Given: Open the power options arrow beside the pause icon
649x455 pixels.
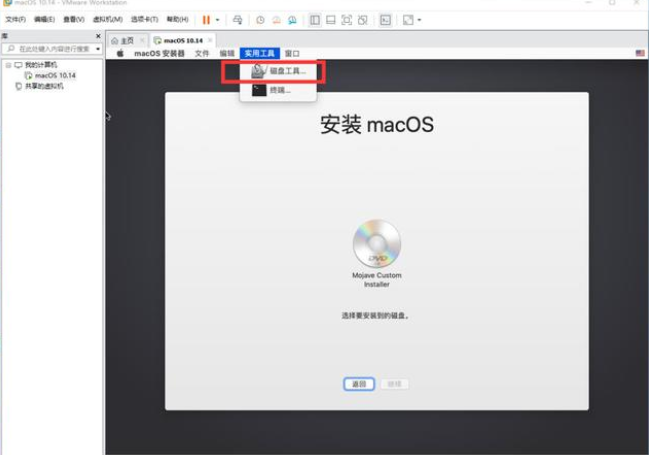Looking at the screenshot, I should [x=217, y=20].
